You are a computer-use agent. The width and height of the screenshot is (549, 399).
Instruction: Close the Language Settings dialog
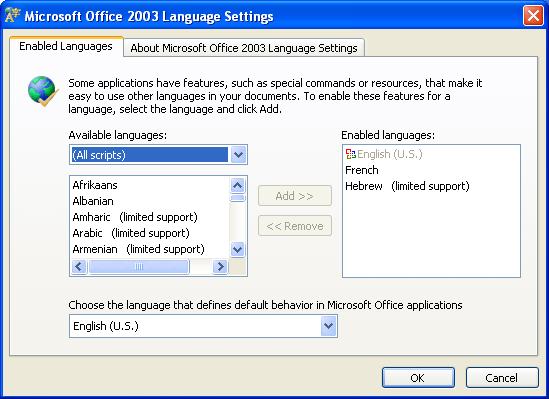(533, 15)
